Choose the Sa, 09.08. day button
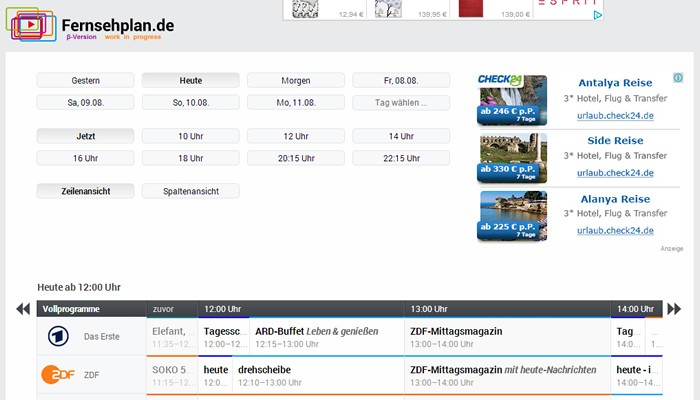This screenshot has width=700, height=400. pyautogui.click(x=85, y=102)
